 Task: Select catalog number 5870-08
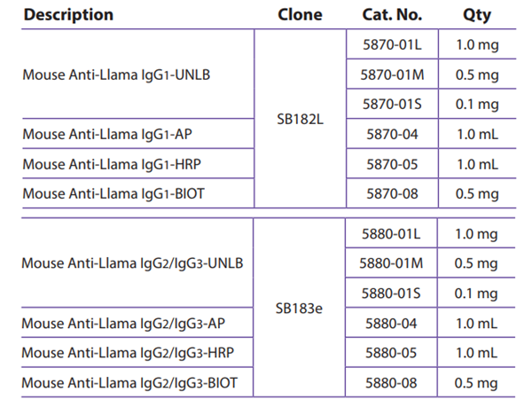tap(391, 194)
